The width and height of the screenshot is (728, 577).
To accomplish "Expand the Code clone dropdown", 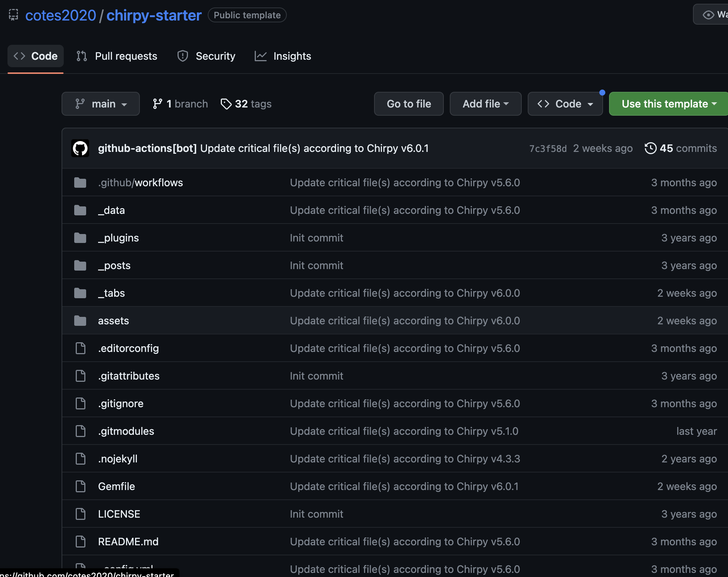I will click(x=565, y=104).
